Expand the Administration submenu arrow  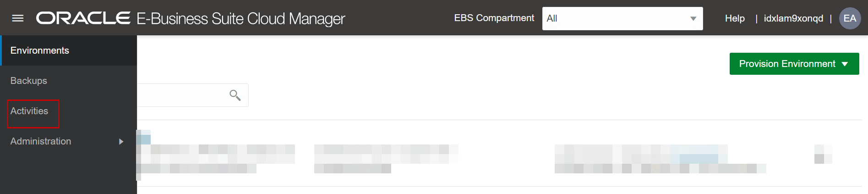tap(121, 142)
